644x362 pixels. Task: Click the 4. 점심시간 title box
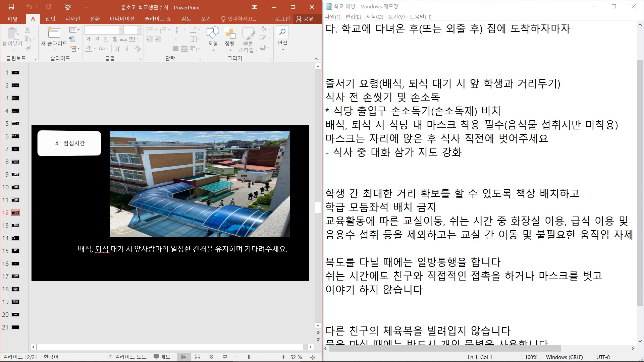pyautogui.click(x=69, y=143)
